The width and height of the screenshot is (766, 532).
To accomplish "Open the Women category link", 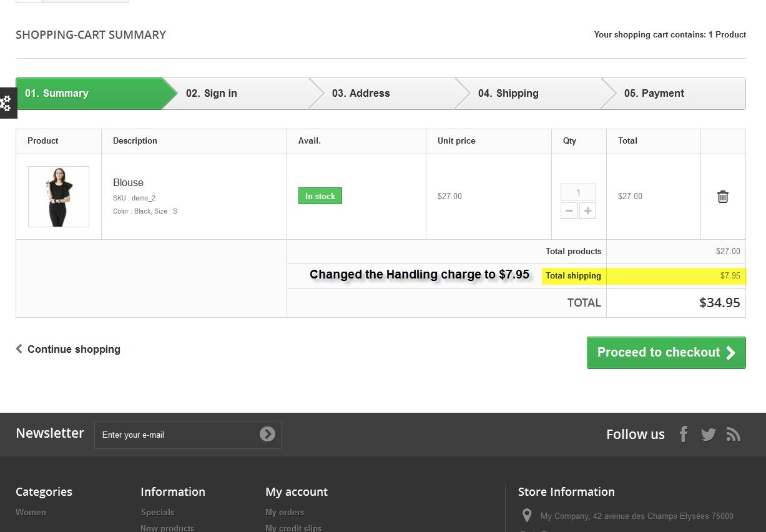I will coord(31,512).
